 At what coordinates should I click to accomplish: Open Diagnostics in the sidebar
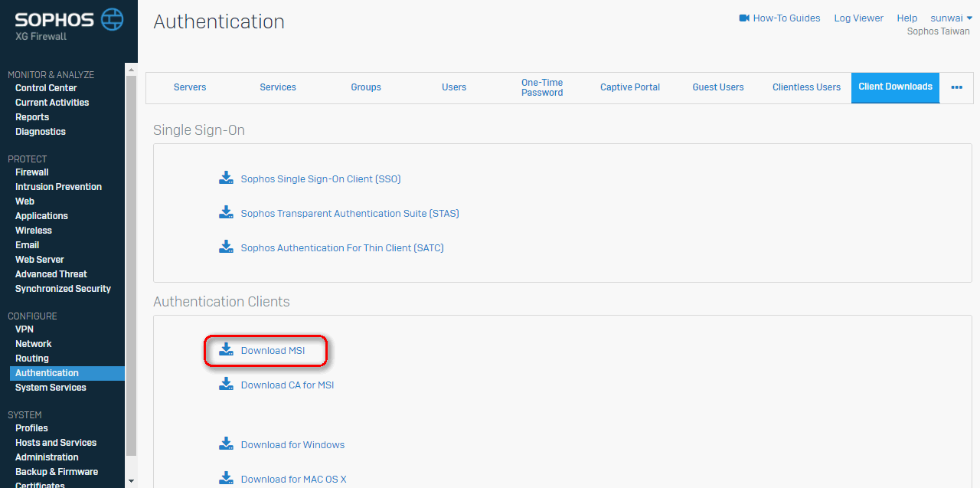[x=41, y=132]
